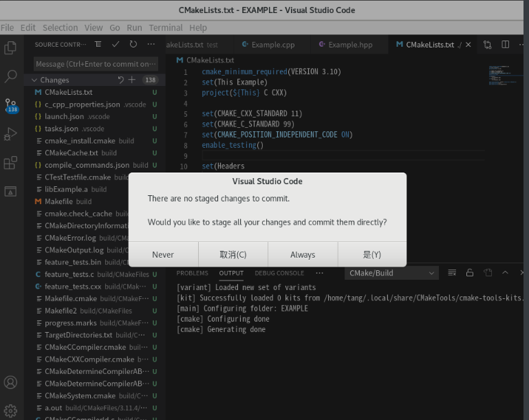The width and height of the screenshot is (529, 420).
Task: Select Makefile2 change entry
Action: pyautogui.click(x=95, y=311)
